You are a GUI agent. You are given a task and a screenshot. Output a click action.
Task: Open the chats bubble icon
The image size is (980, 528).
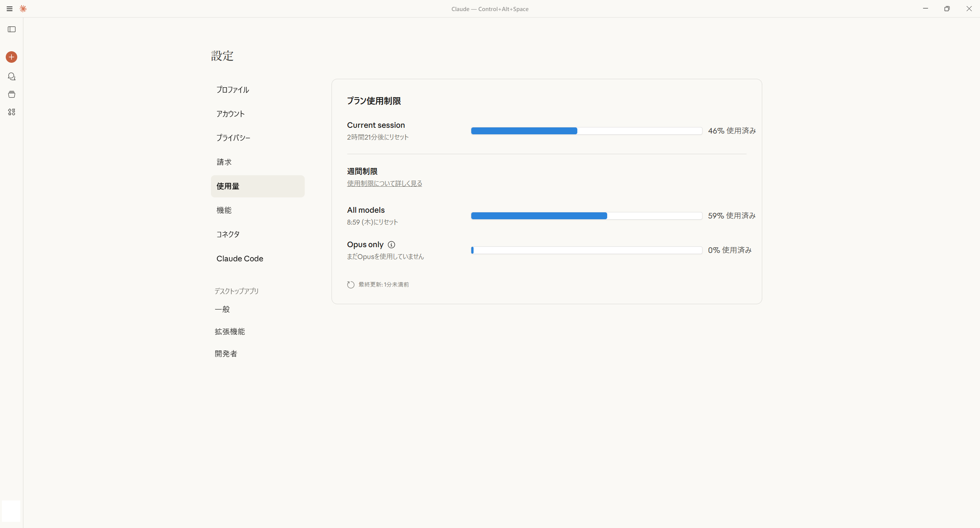pyautogui.click(x=12, y=77)
